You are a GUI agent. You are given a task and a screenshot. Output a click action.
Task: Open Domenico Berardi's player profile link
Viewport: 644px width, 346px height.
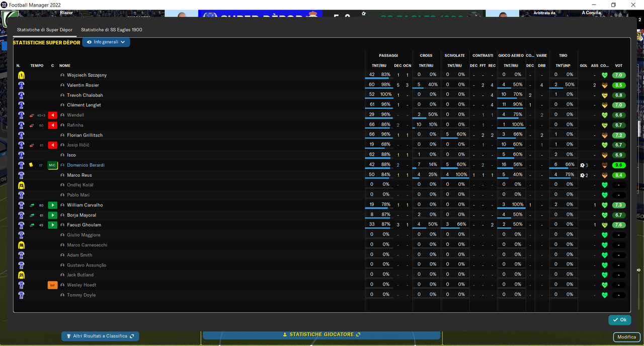click(x=86, y=165)
